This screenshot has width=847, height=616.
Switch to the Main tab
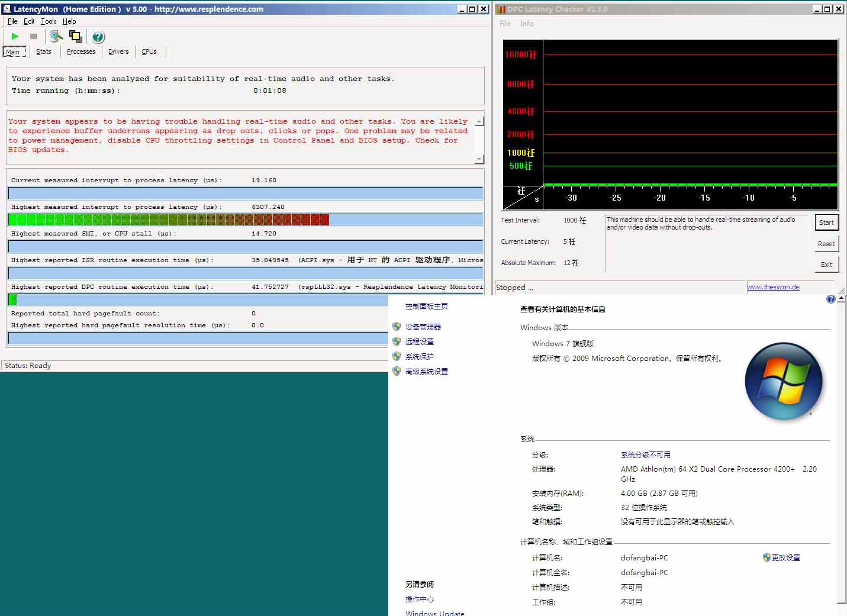coord(13,51)
